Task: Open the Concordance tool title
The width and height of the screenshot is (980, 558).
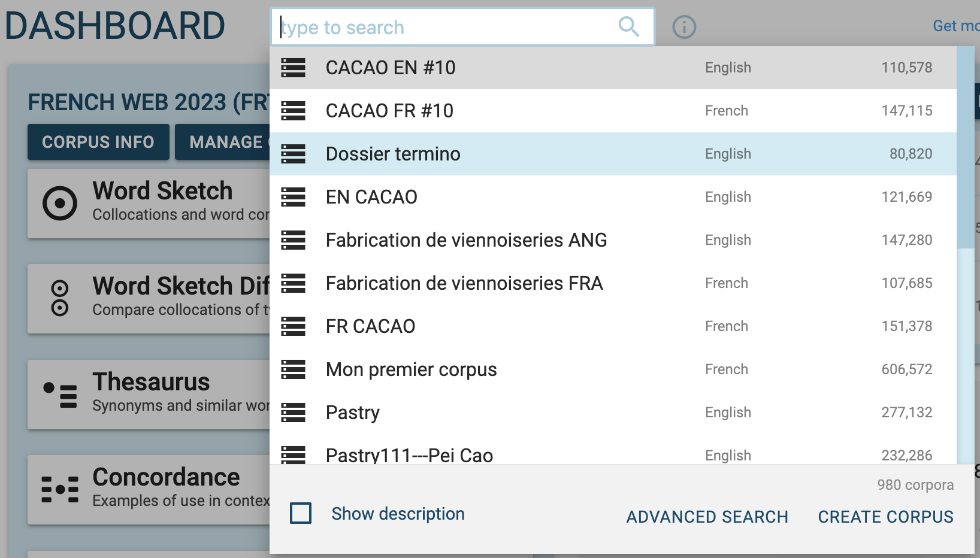Action: pos(166,477)
